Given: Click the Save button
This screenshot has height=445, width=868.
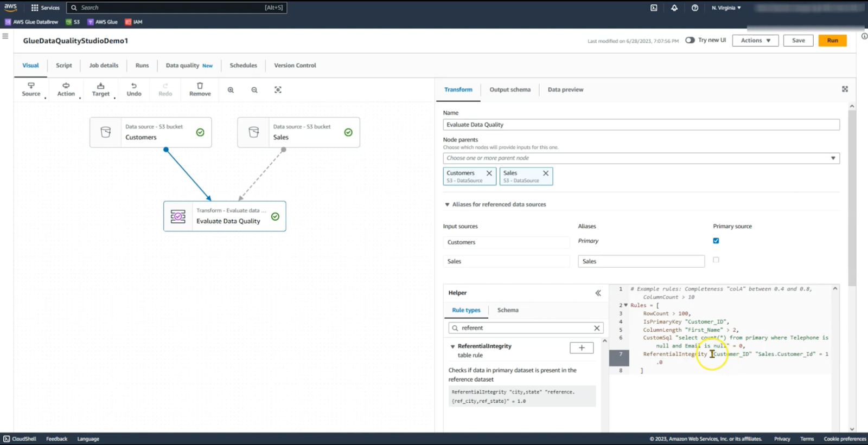Looking at the screenshot, I should click(799, 41).
